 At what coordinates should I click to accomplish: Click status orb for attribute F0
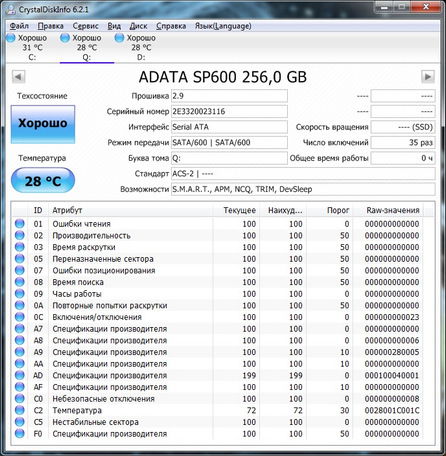(20, 434)
